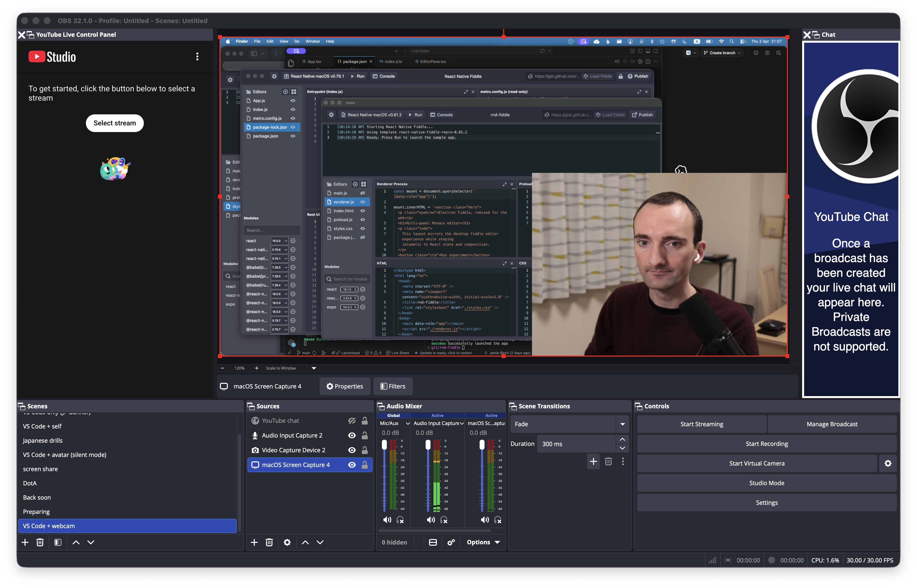This screenshot has height=588, width=917.
Task: Open advanced audio properties gears icon
Action: (x=451, y=542)
